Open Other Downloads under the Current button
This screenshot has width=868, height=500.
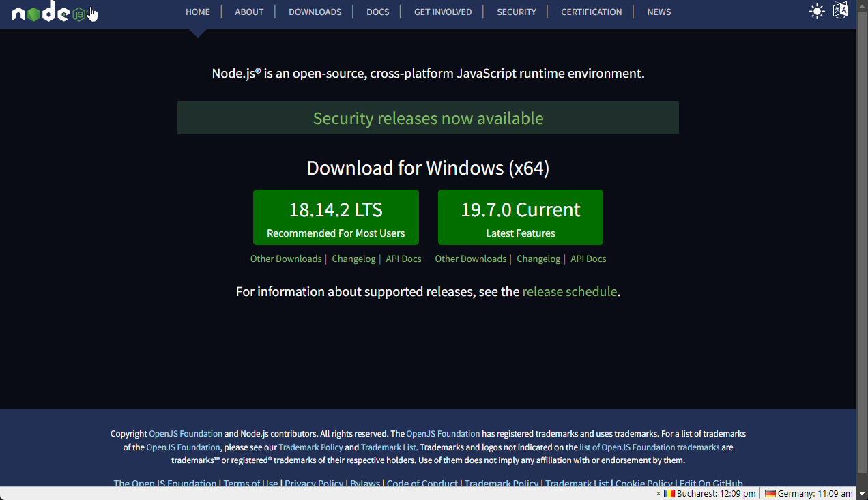point(471,259)
